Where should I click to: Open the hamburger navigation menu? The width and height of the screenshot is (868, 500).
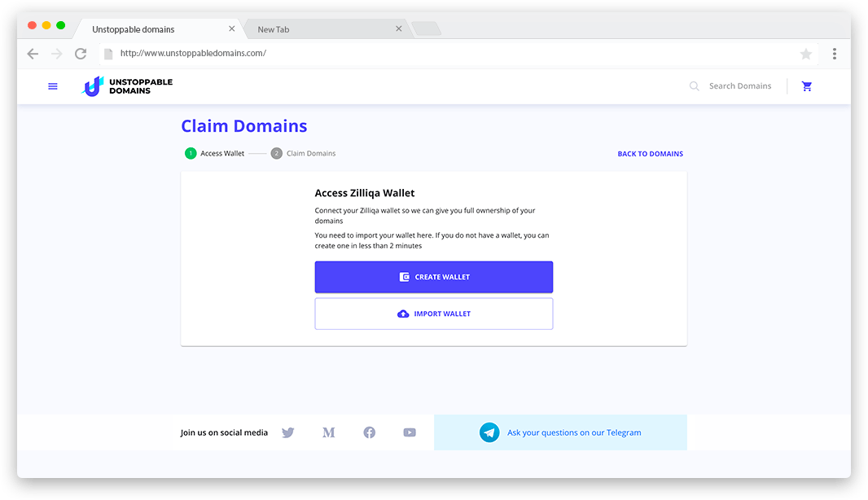[x=53, y=86]
